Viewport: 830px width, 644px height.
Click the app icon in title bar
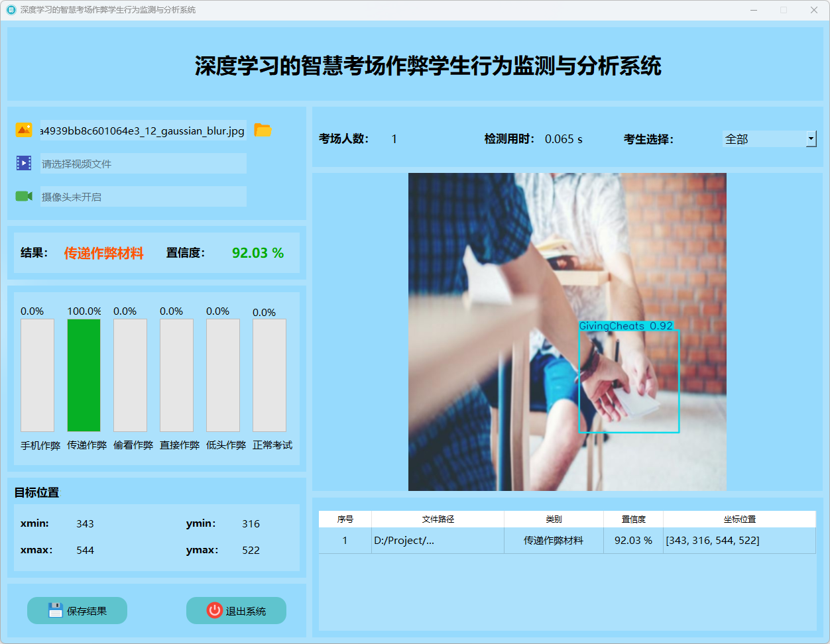[11, 10]
